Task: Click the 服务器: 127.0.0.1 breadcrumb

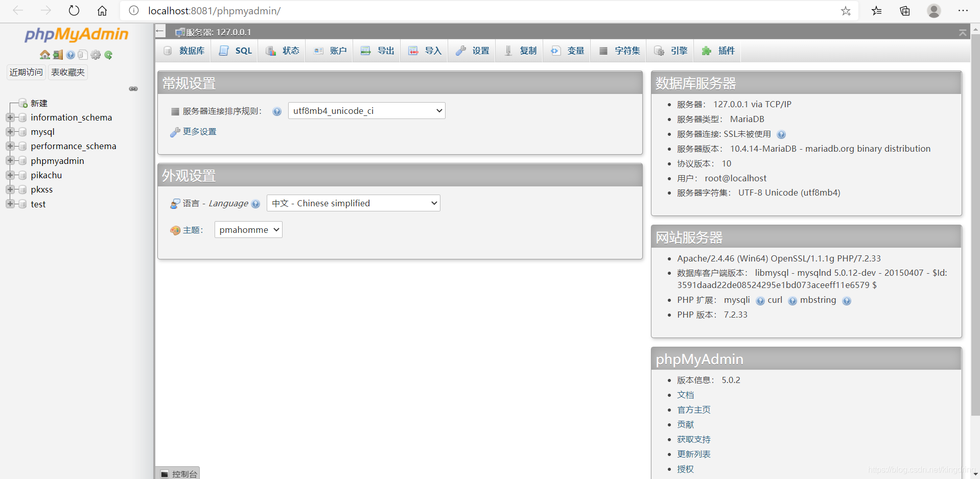Action: tap(218, 32)
